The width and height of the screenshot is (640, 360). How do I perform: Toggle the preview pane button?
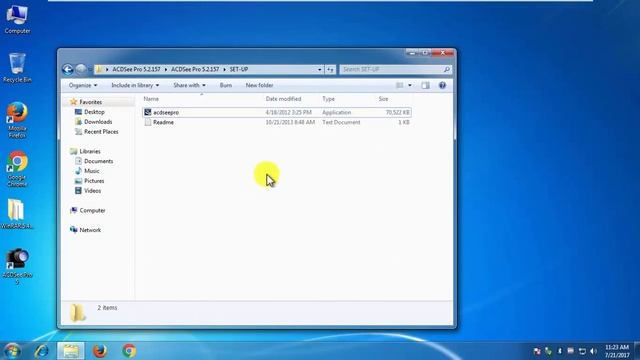click(425, 85)
